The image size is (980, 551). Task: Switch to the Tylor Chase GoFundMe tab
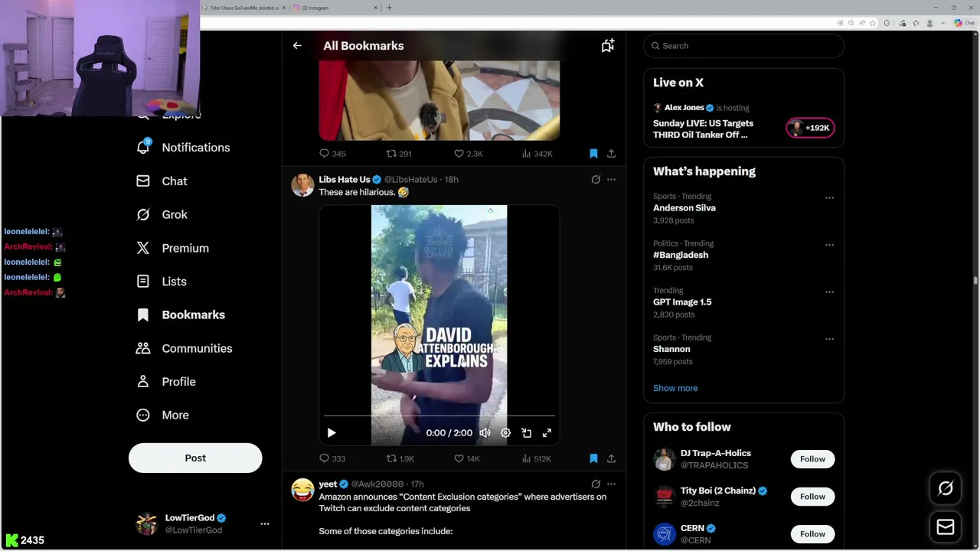pyautogui.click(x=243, y=8)
